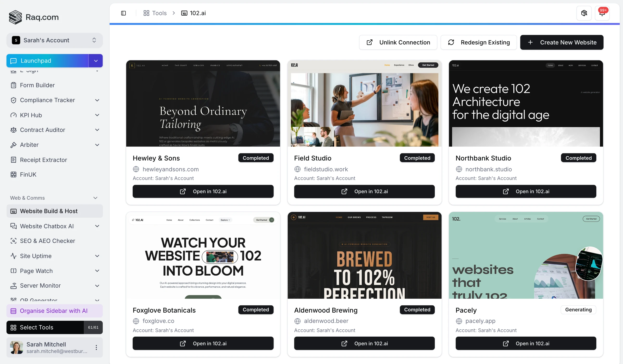
Task: Open the package search icon in header
Action: click(584, 13)
